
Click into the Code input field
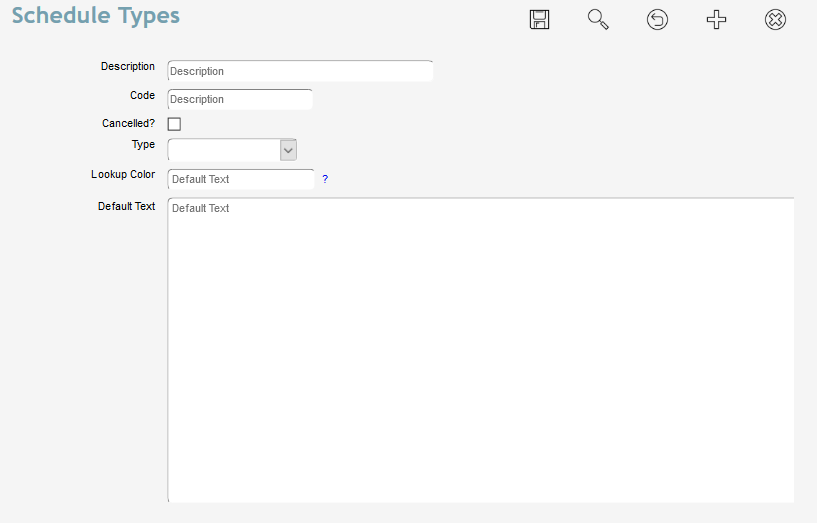click(x=240, y=99)
